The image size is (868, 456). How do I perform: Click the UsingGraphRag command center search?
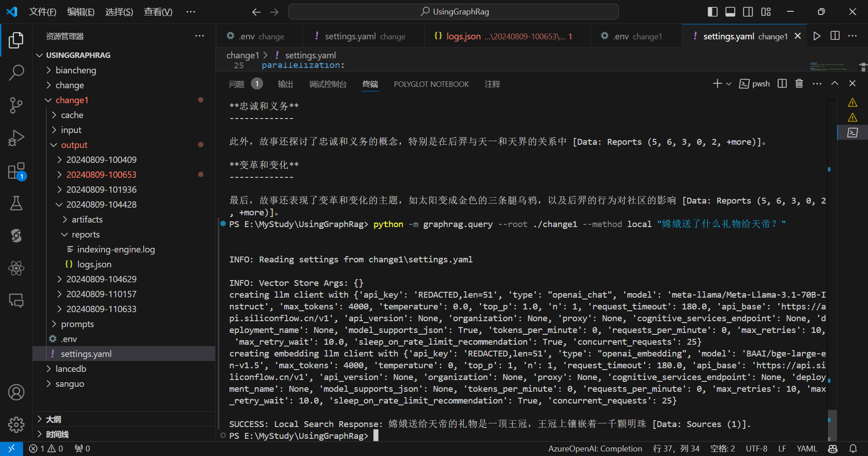coord(453,12)
